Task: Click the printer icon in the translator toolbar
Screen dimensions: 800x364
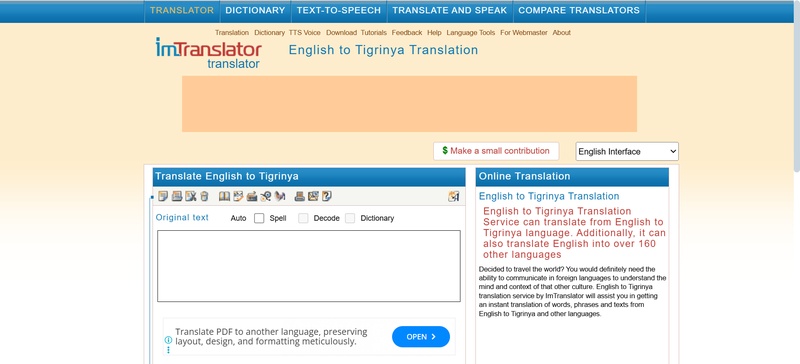Action: [x=299, y=196]
